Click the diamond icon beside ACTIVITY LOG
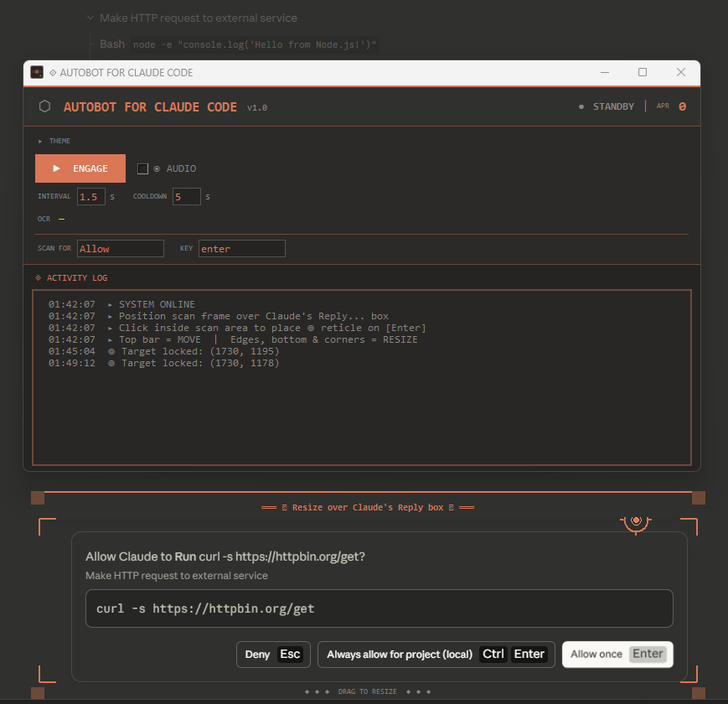Image resolution: width=728 pixels, height=704 pixels. [39, 277]
